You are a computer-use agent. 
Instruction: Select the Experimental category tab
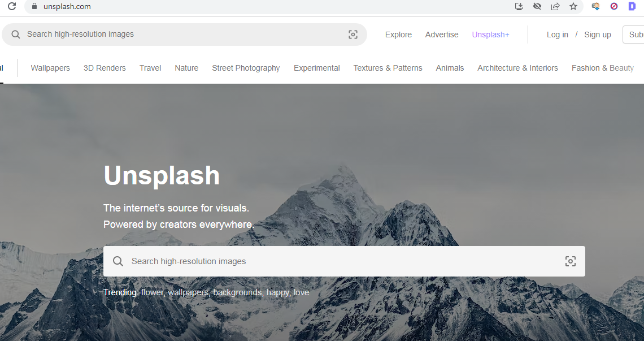317,68
